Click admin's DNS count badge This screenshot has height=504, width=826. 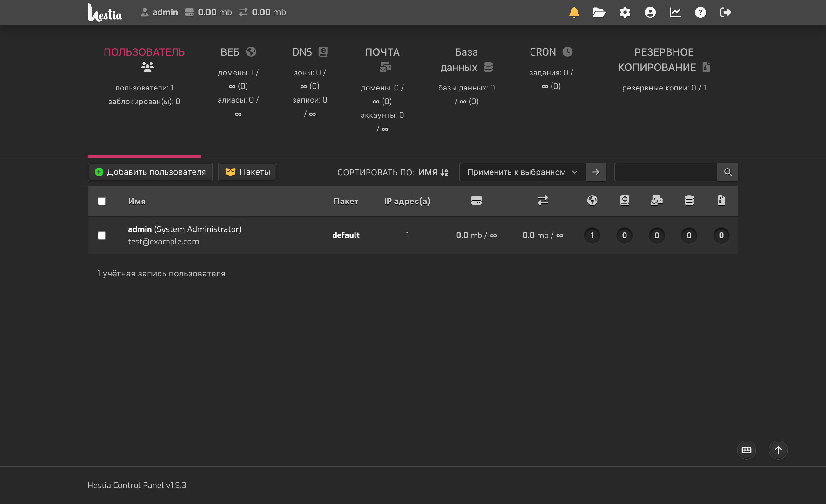pos(624,235)
